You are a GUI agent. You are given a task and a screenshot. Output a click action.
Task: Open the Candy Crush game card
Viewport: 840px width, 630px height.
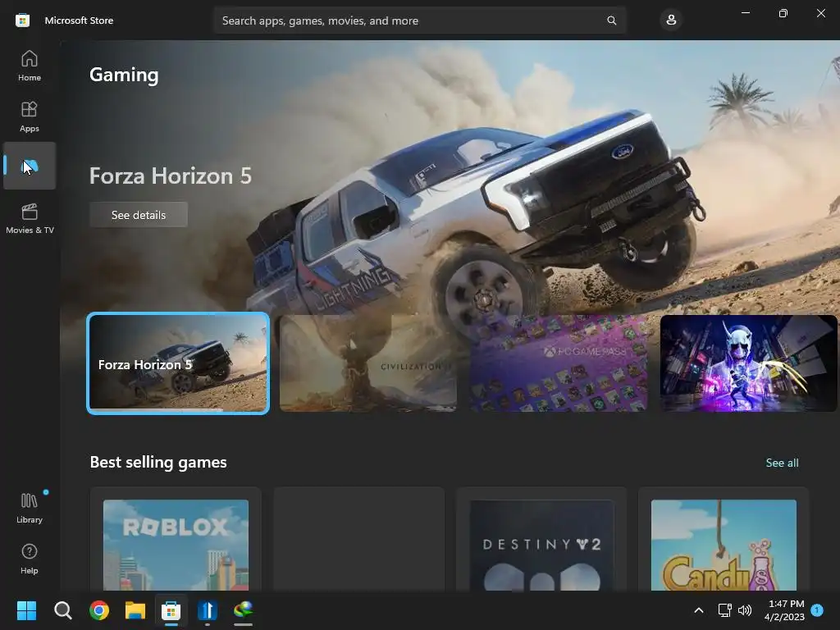(724, 539)
